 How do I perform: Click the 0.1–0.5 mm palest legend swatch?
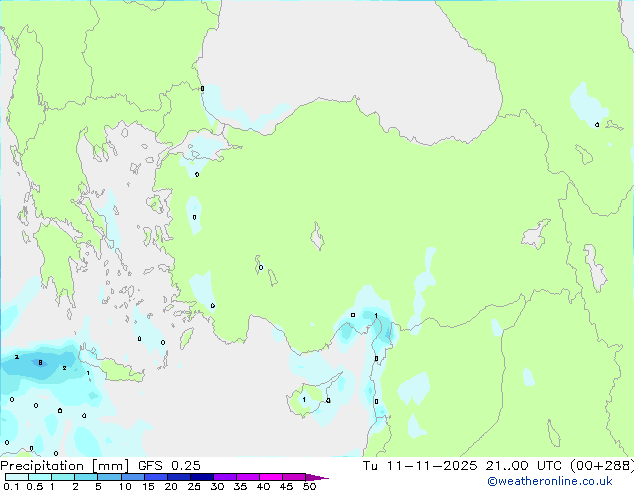(x=17, y=477)
